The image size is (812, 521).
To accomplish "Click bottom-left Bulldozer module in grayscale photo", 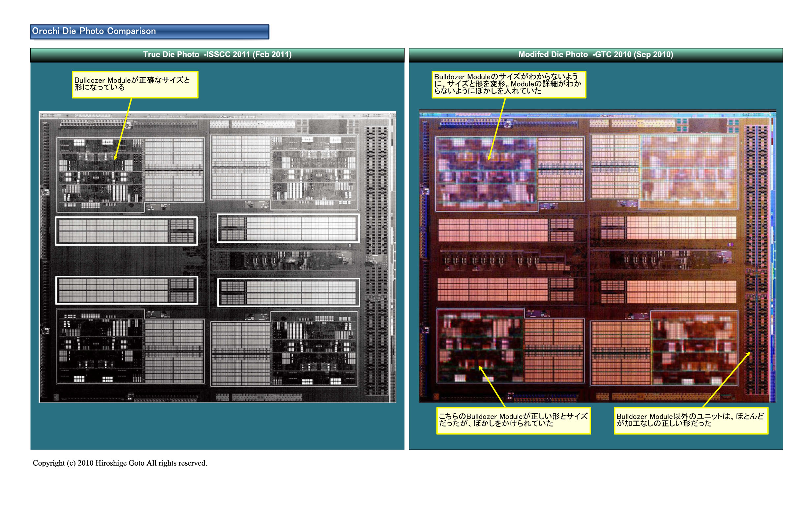I will [x=100, y=347].
